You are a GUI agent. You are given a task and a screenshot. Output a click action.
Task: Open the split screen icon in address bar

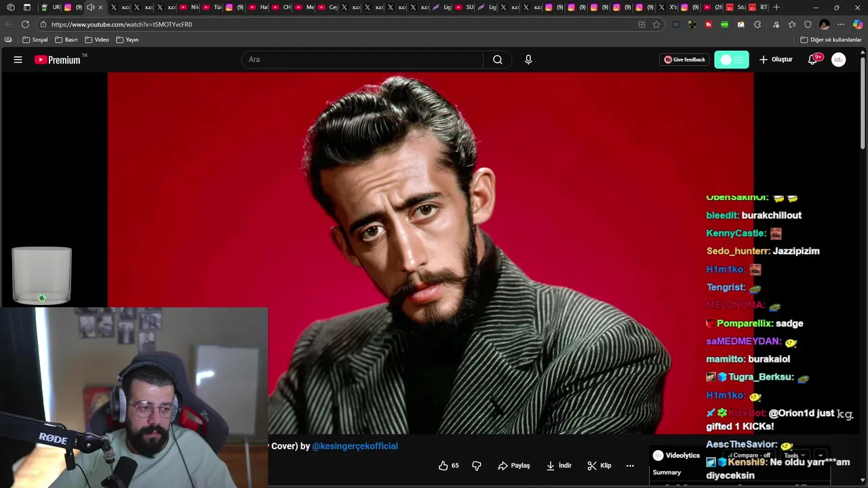(642, 24)
